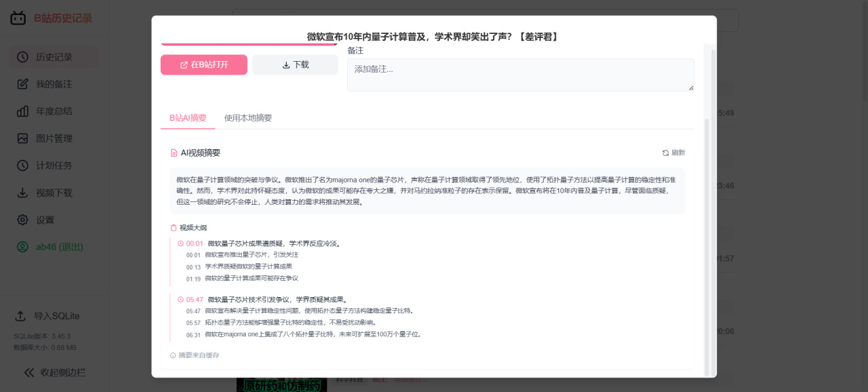Click the bar chart icon beside 年度总结
The height and width of the screenshot is (392, 868).
[22, 111]
